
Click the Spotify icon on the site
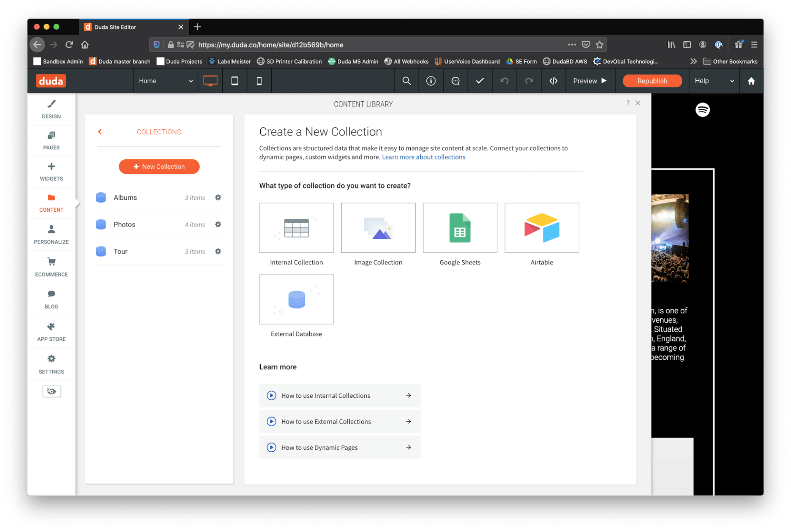[702, 110]
